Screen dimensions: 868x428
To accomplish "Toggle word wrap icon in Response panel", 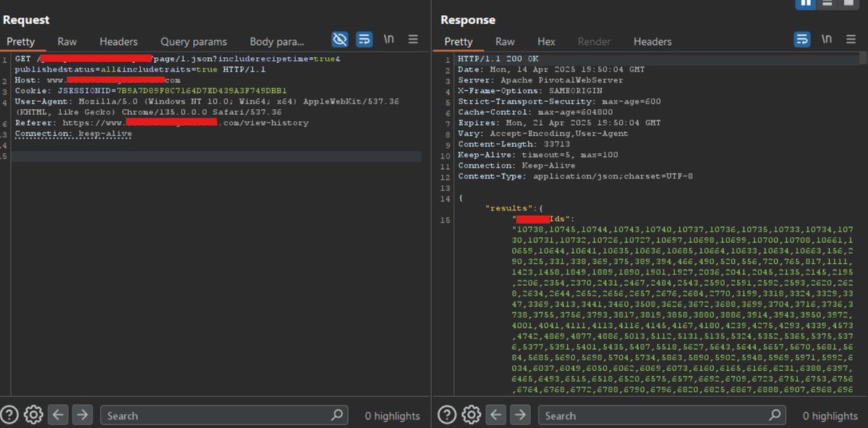I will 802,40.
